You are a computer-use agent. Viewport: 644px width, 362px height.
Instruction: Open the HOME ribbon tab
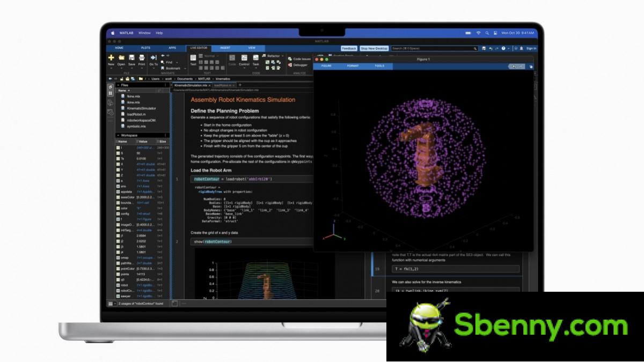pos(119,48)
